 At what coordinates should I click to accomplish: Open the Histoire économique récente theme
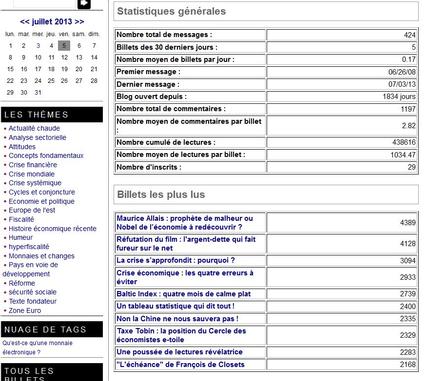[x=52, y=229]
